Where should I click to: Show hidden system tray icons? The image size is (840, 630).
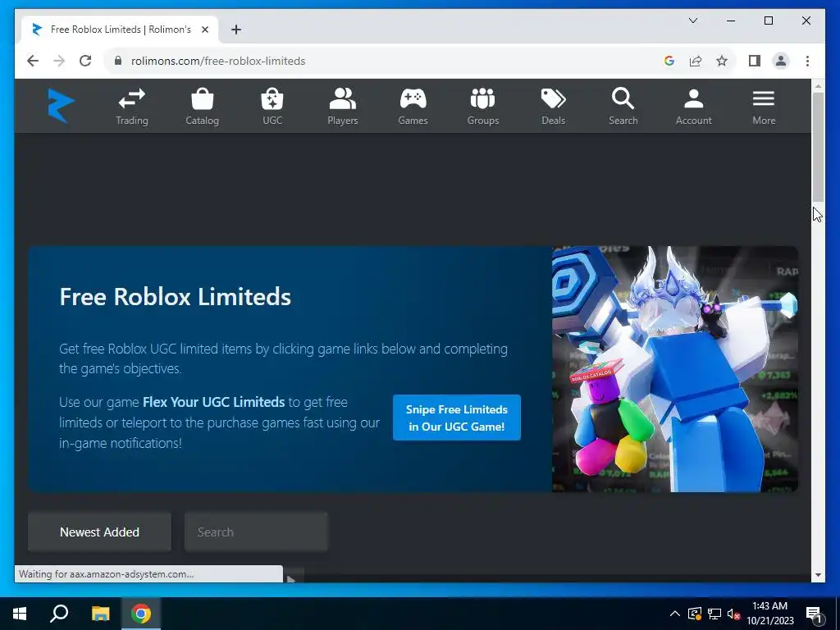(675, 614)
